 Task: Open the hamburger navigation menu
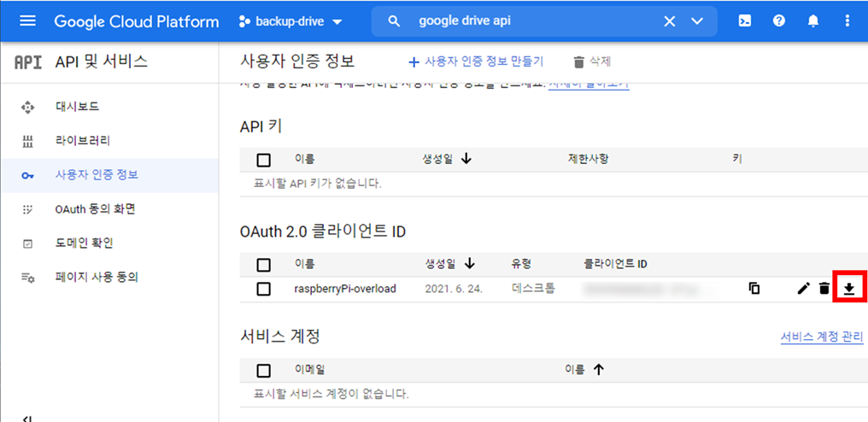tap(27, 21)
